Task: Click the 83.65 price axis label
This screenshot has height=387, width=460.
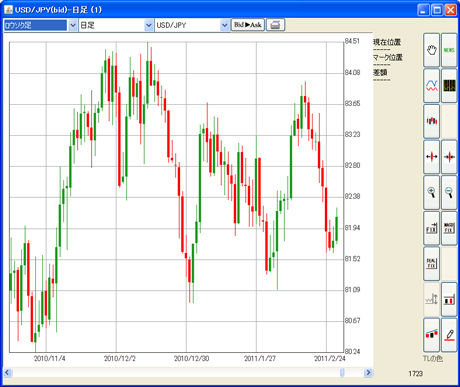Action: pyautogui.click(x=352, y=103)
